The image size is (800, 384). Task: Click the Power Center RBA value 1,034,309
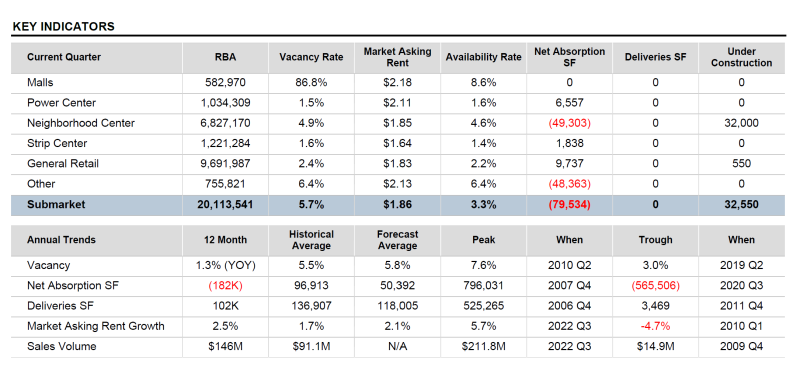(226, 103)
